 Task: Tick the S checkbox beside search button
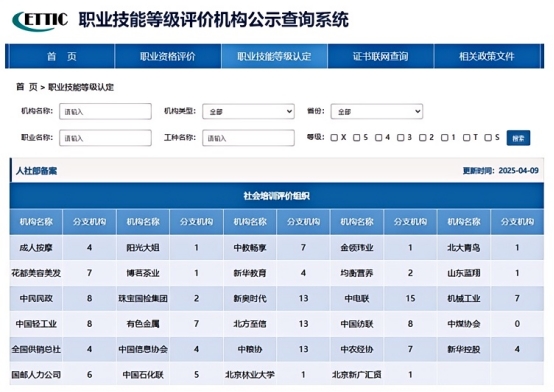pyautogui.click(x=488, y=138)
